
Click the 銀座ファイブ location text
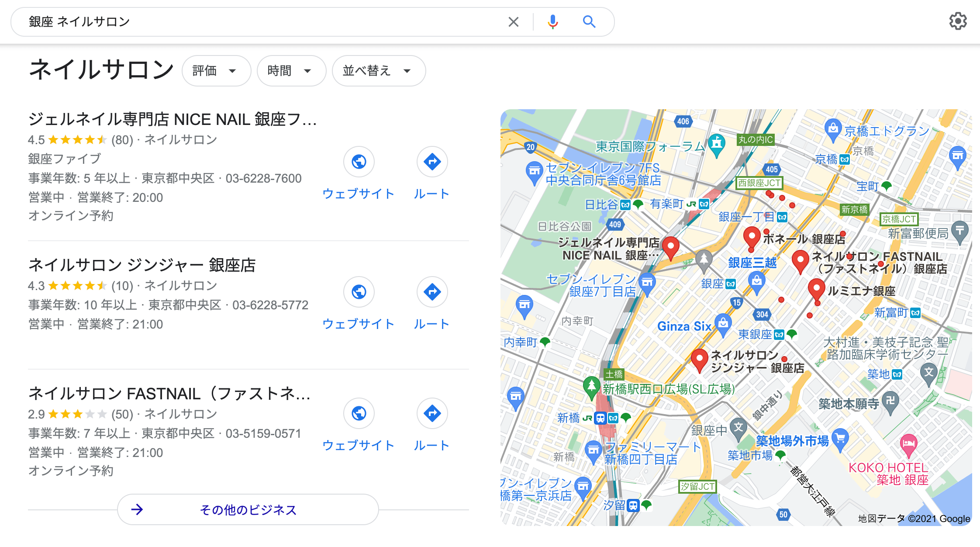(65, 159)
